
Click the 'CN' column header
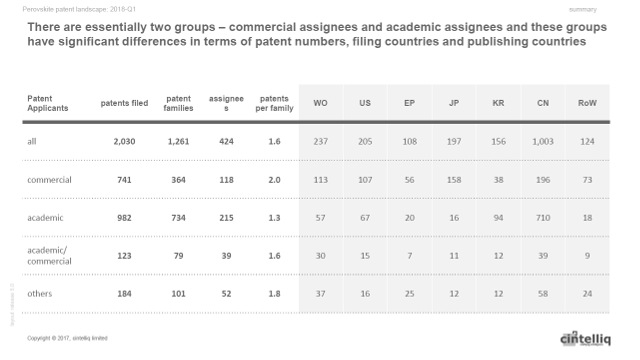pos(543,103)
